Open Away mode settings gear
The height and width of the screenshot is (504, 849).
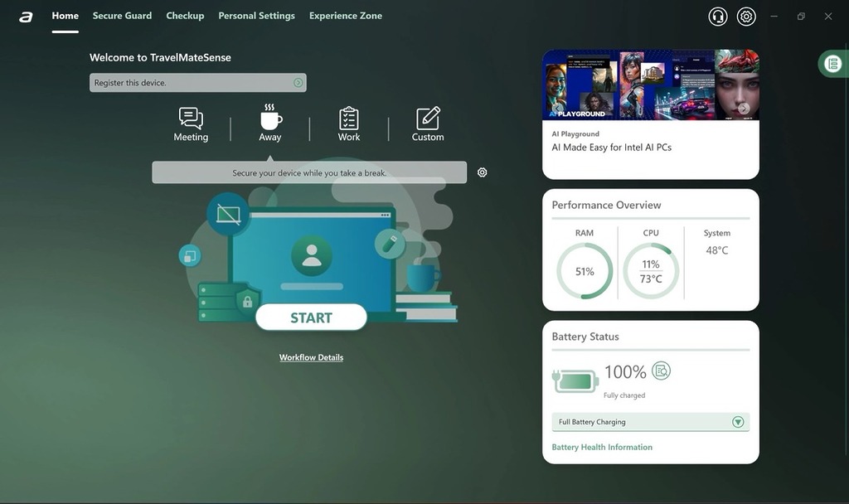[x=482, y=172]
